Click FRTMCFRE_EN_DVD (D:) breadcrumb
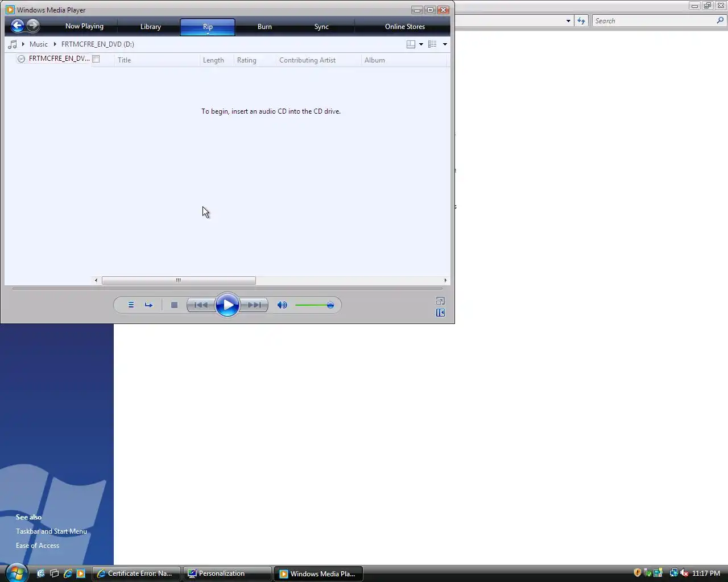This screenshot has width=728, height=582. pos(98,44)
